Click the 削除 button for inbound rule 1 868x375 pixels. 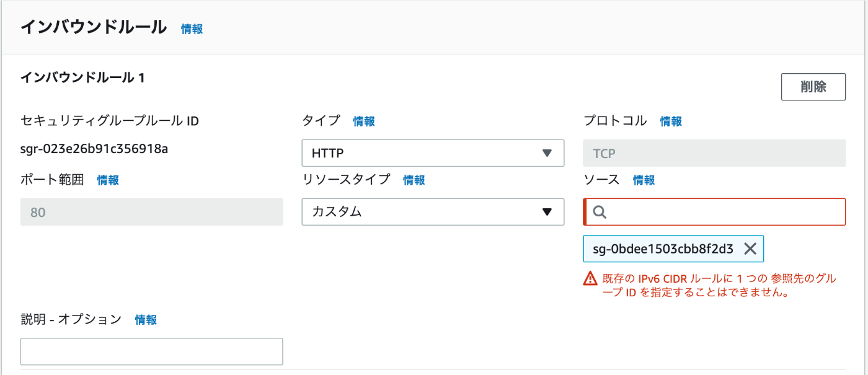(x=813, y=87)
